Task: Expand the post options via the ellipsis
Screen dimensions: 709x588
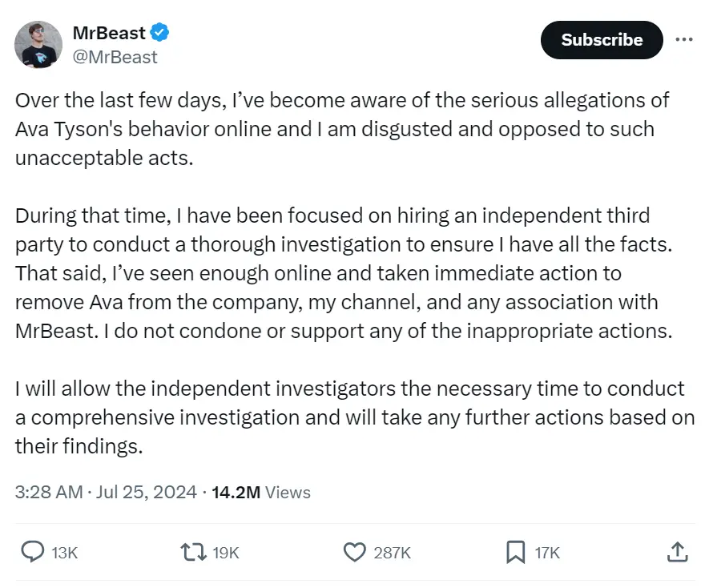Action: point(686,39)
